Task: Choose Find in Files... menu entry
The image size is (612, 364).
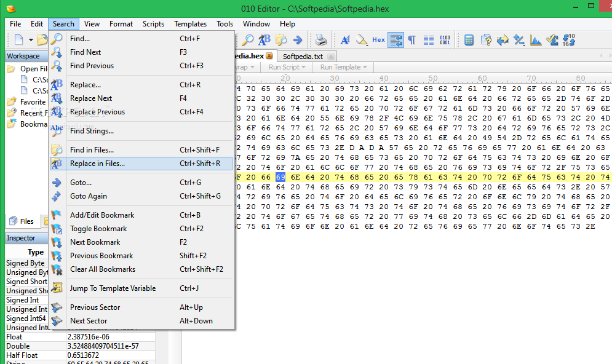Action: [141, 150]
